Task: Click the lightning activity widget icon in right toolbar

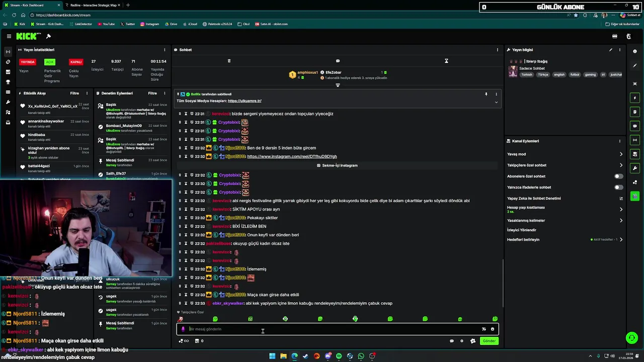Action: [635, 98]
